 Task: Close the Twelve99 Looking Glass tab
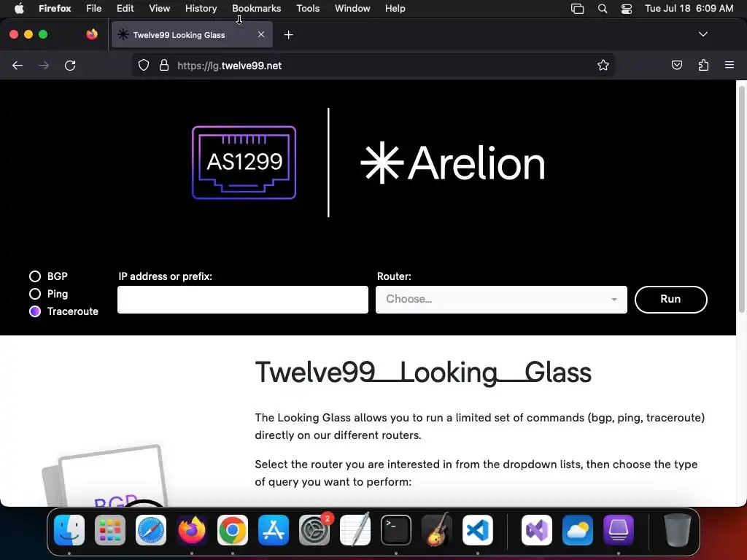[261, 34]
